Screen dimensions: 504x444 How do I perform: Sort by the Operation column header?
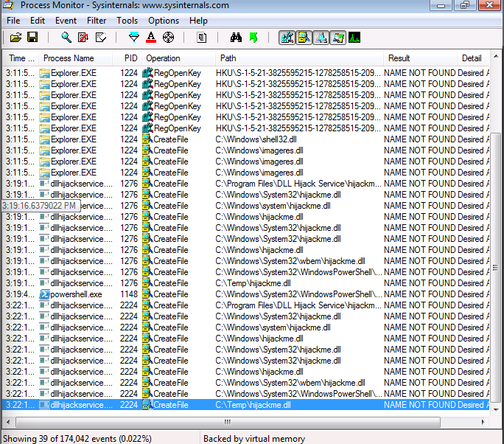(x=178, y=58)
